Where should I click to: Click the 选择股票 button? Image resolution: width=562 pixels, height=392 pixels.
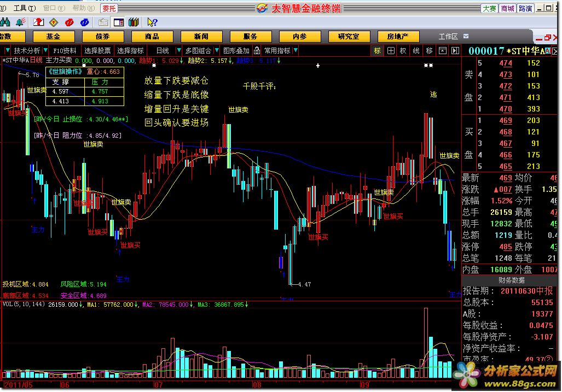coord(97,50)
